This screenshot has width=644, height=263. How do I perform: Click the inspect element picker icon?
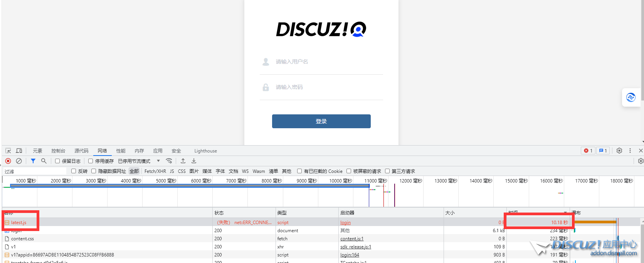click(8, 151)
